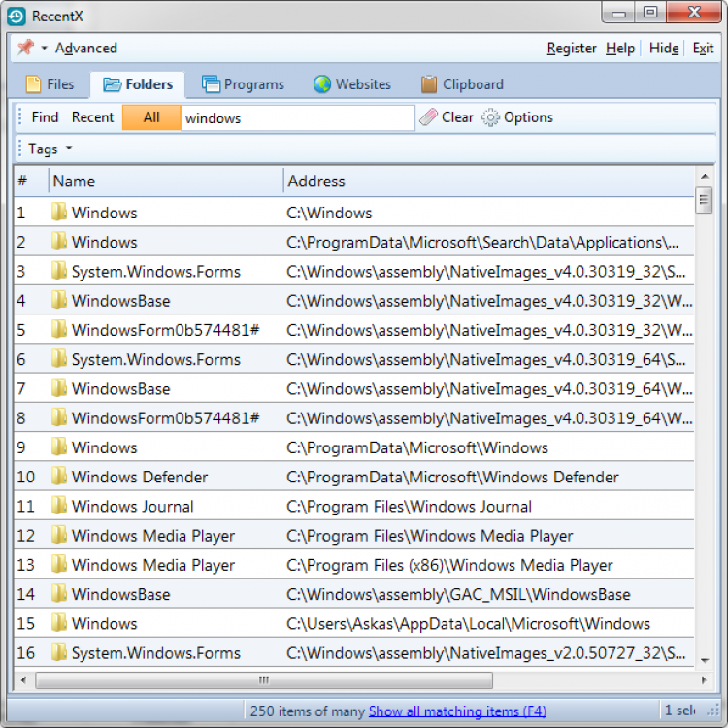The height and width of the screenshot is (728, 728).
Task: Click the vertical scrollbar up arrow
Action: click(x=705, y=176)
